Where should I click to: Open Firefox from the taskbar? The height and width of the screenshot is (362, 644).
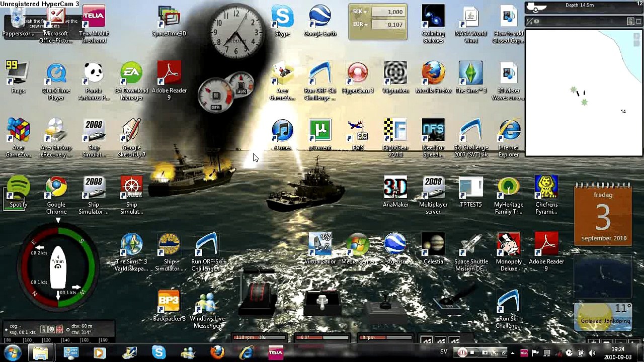point(217,352)
